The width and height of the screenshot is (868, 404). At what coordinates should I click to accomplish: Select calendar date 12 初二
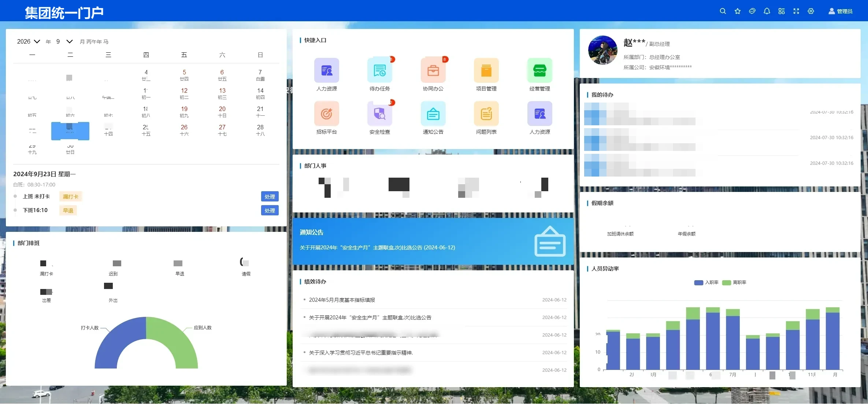(x=184, y=93)
